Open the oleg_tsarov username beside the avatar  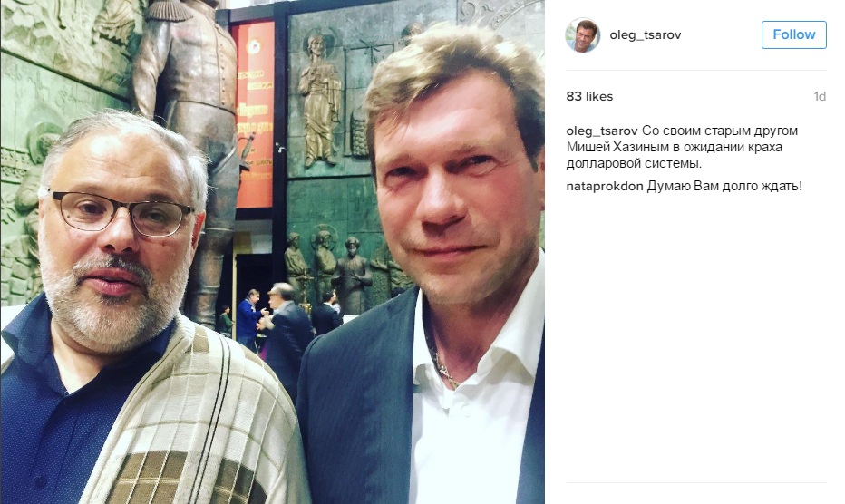click(x=645, y=35)
